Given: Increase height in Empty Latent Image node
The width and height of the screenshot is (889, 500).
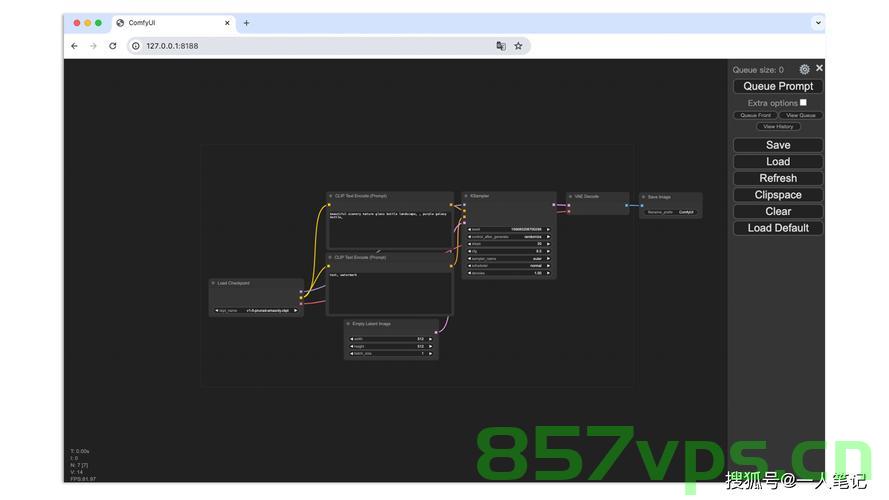Looking at the screenshot, I should click(x=430, y=346).
